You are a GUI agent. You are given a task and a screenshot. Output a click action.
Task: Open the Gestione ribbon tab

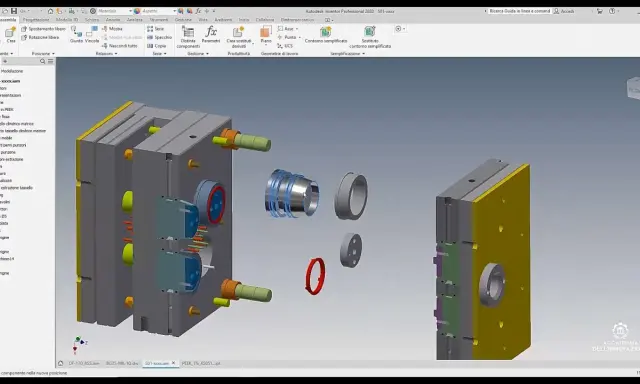183,20
